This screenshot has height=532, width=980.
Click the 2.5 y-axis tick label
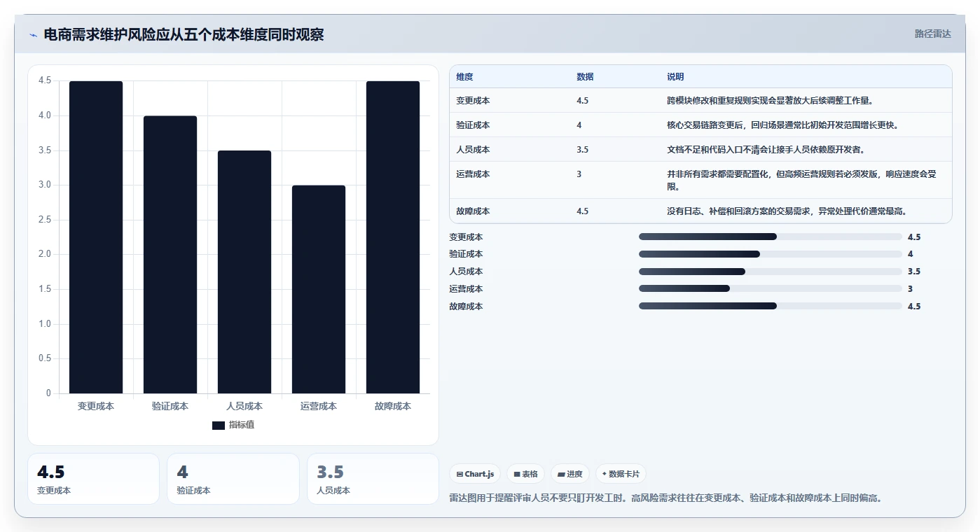coord(45,220)
